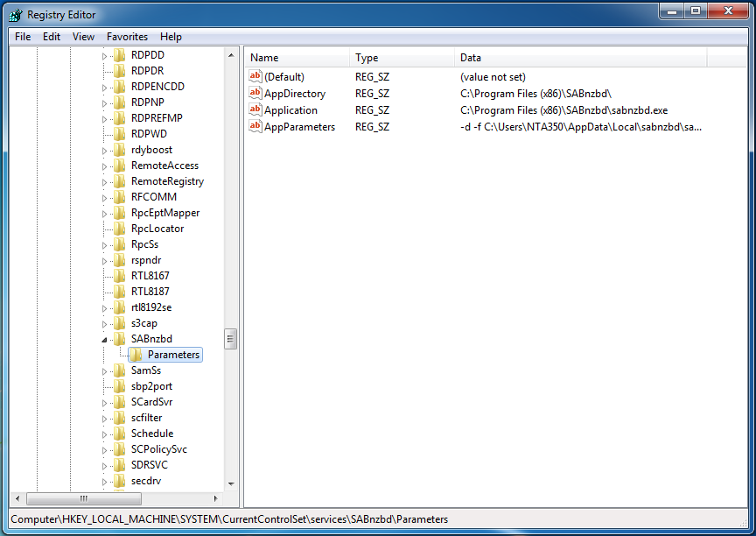The image size is (756, 536).
Task: Expand the rtl8192se tree node
Action: (x=104, y=308)
